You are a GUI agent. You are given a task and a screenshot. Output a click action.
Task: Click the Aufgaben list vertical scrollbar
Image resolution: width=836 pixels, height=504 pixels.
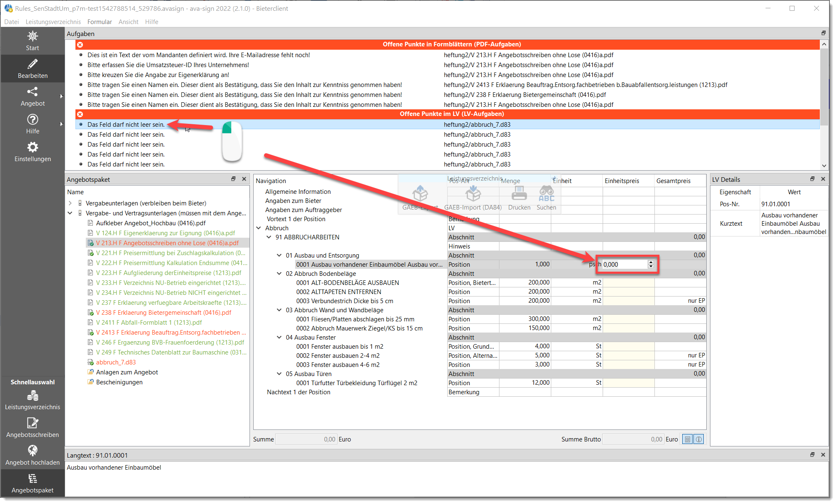click(x=824, y=87)
